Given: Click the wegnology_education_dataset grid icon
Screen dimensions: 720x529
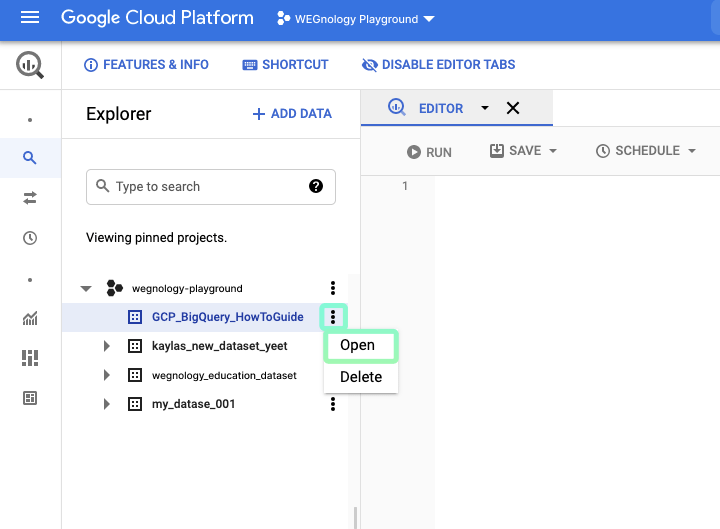Looking at the screenshot, I should tap(135, 375).
